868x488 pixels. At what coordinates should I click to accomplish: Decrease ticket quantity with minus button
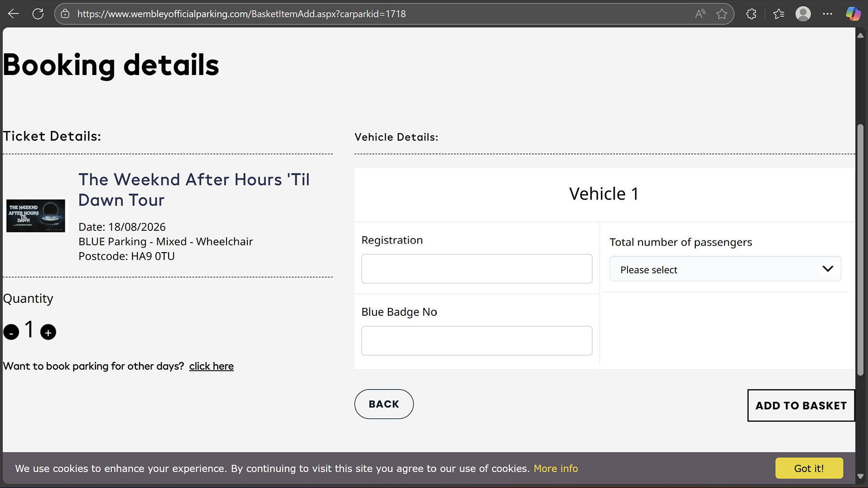[x=11, y=332]
